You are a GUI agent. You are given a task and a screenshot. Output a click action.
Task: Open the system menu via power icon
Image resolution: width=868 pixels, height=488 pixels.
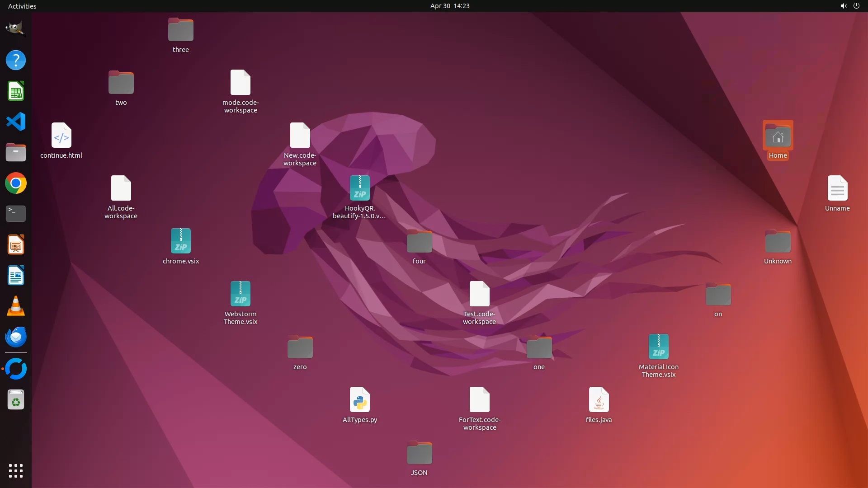coord(856,6)
